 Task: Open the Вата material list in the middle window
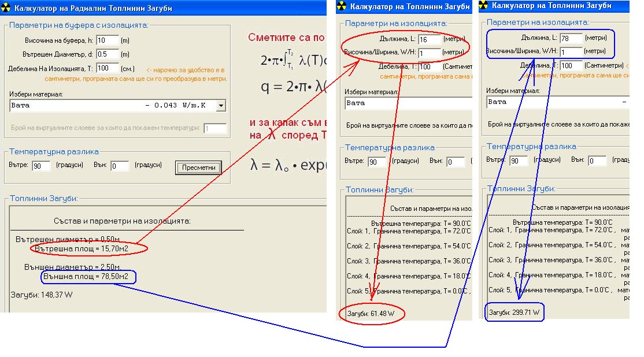pos(408,103)
